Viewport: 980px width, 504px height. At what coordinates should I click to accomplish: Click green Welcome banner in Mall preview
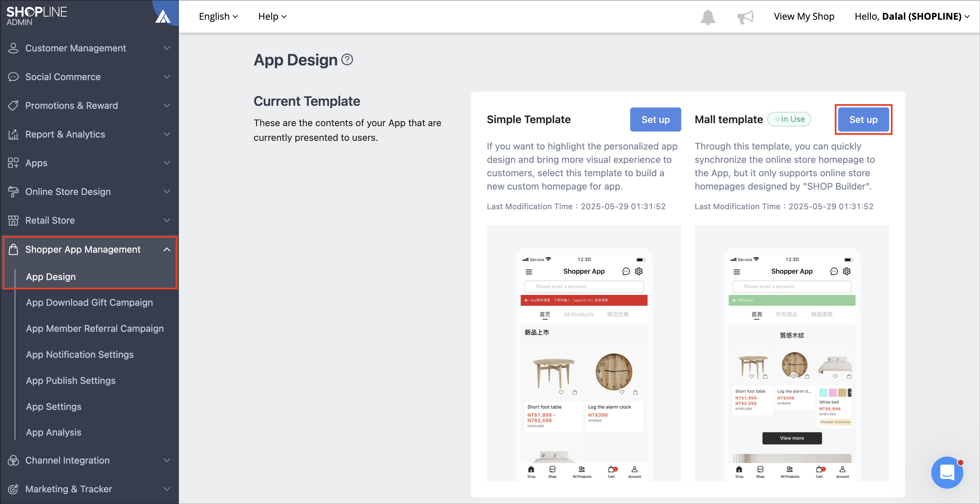click(x=792, y=300)
